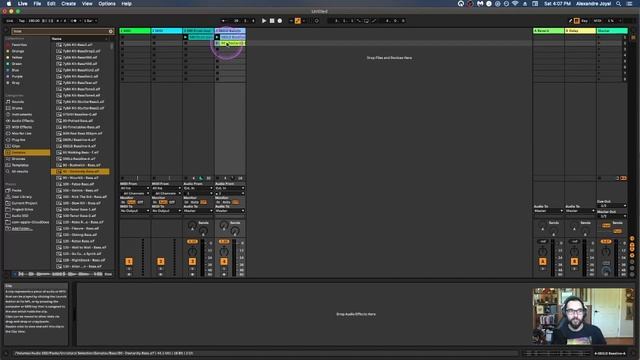Open the Grooves category in browser
The height and width of the screenshot is (360, 640).
pos(19,159)
